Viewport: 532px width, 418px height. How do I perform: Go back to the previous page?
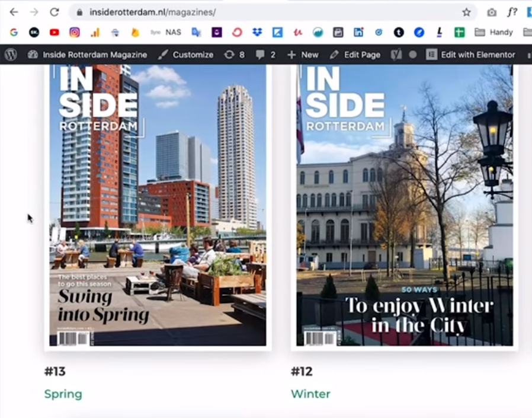(14, 12)
